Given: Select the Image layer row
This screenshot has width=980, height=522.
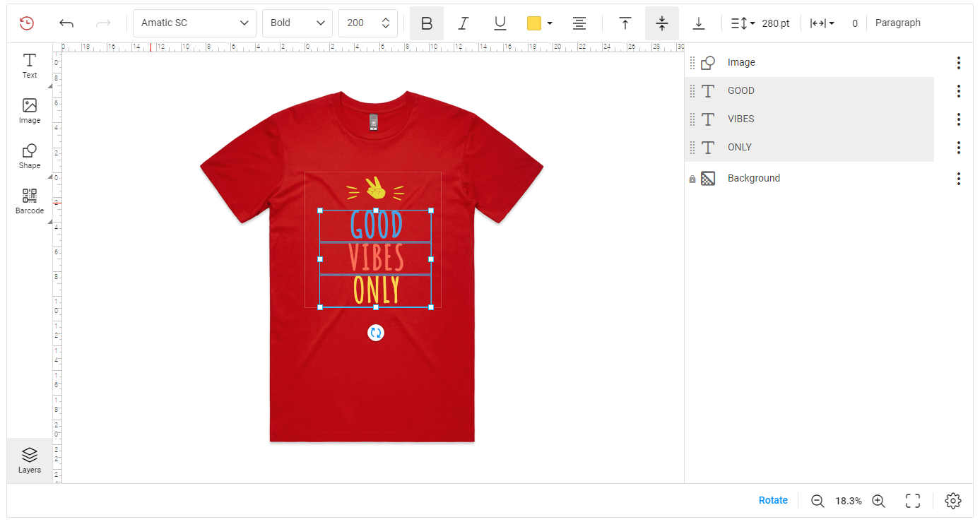Looking at the screenshot, I should 809,63.
